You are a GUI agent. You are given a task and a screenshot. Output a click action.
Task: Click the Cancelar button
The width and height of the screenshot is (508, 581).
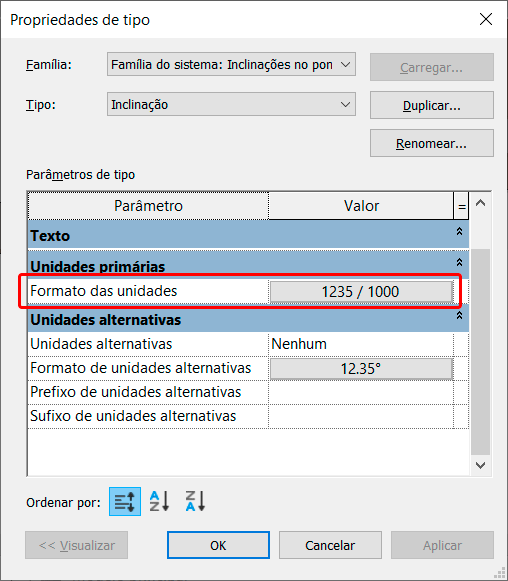click(x=330, y=545)
